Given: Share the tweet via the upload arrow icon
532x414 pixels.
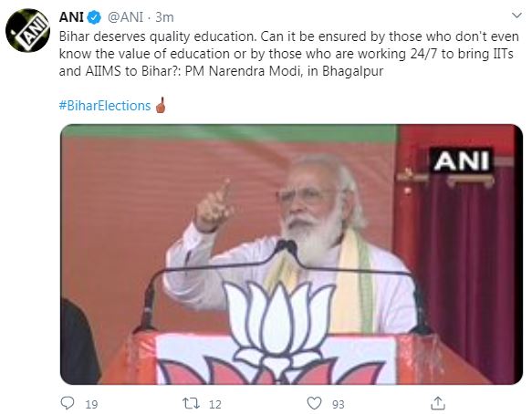Looking at the screenshot, I should 438,403.
